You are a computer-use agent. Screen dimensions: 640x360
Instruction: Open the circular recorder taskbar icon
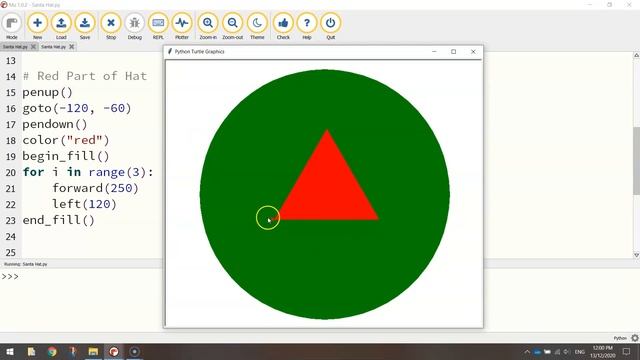click(134, 352)
